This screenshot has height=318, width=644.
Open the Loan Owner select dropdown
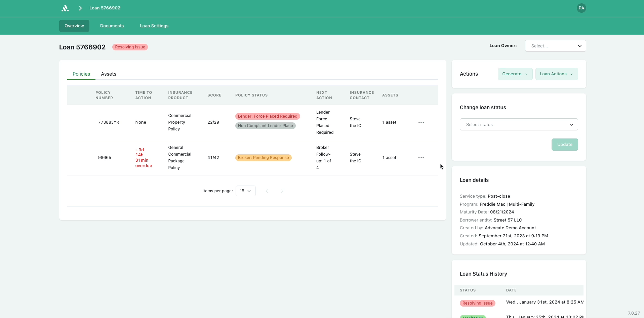click(555, 46)
